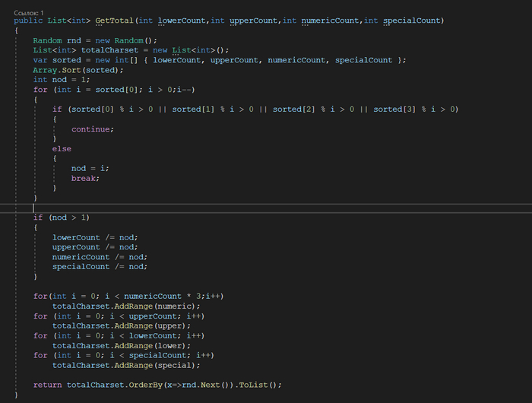
Task: Click the 'lowerCount /= nod;' line
Action: pos(95,237)
